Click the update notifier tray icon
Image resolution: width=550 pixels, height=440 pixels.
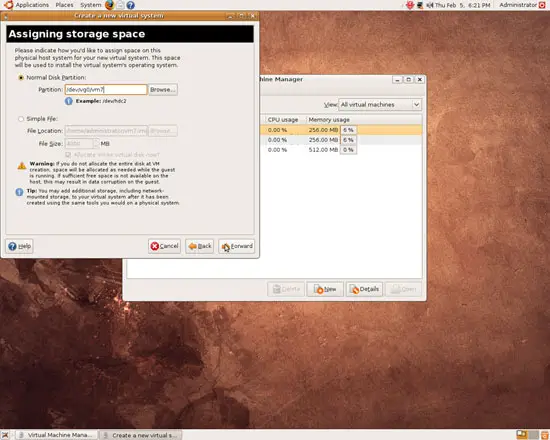[410, 5]
